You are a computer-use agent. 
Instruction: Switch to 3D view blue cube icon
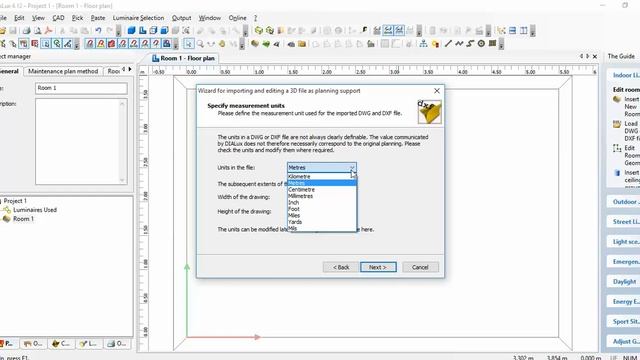pyautogui.click(x=131, y=31)
